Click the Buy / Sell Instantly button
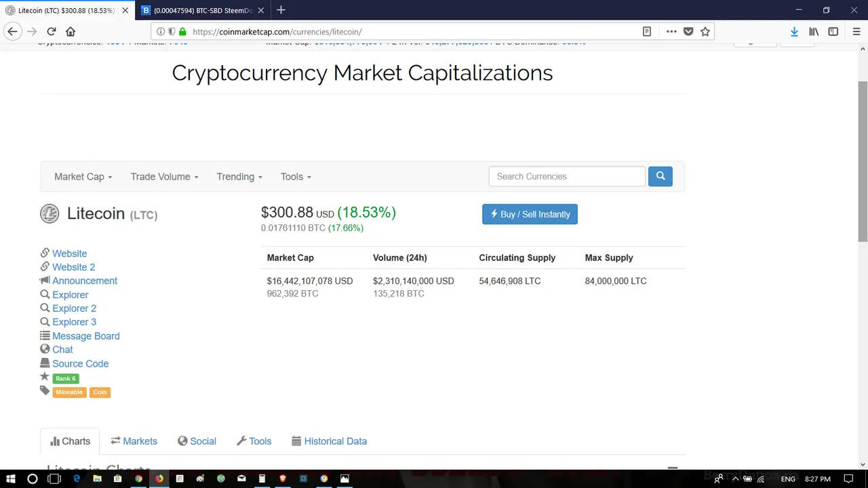Image resolution: width=868 pixels, height=488 pixels. click(x=530, y=214)
